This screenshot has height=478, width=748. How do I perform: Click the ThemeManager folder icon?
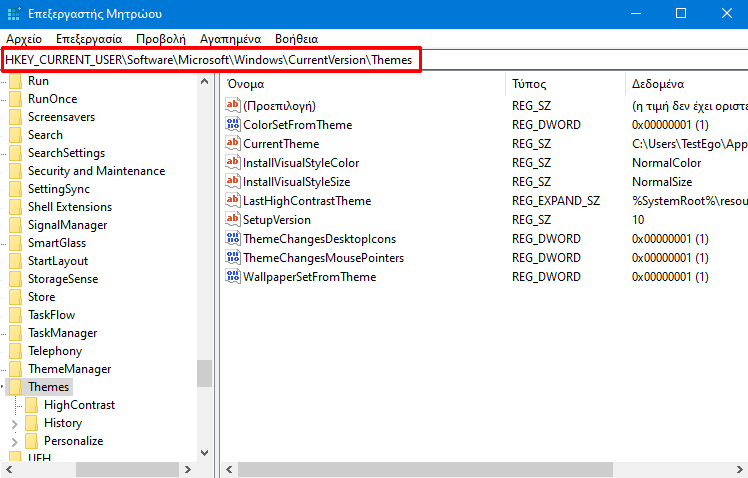point(15,369)
